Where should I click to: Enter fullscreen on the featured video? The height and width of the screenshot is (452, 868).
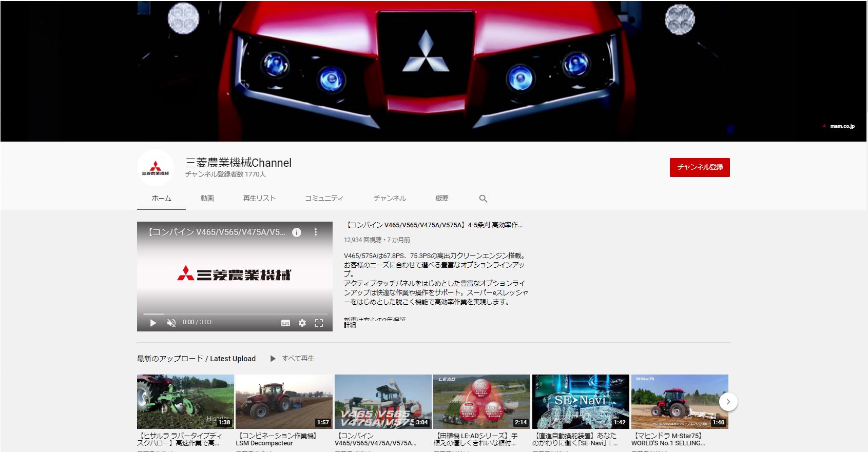[319, 323]
